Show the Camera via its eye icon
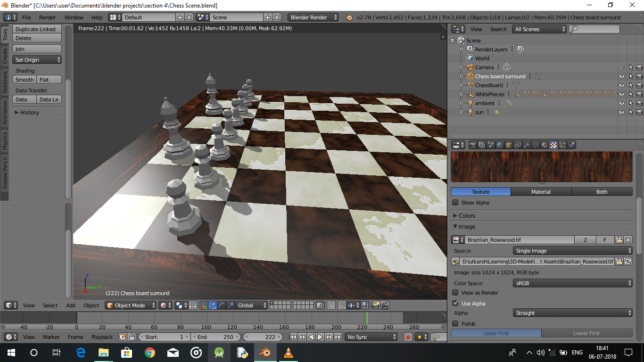 (x=622, y=67)
